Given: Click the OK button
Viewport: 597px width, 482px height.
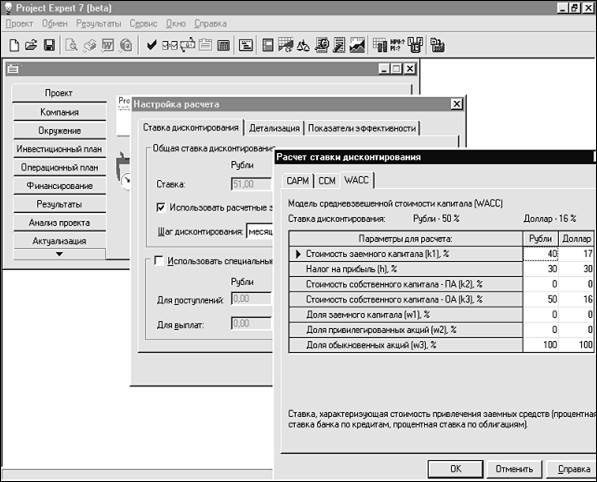Looking at the screenshot, I should 455,469.
